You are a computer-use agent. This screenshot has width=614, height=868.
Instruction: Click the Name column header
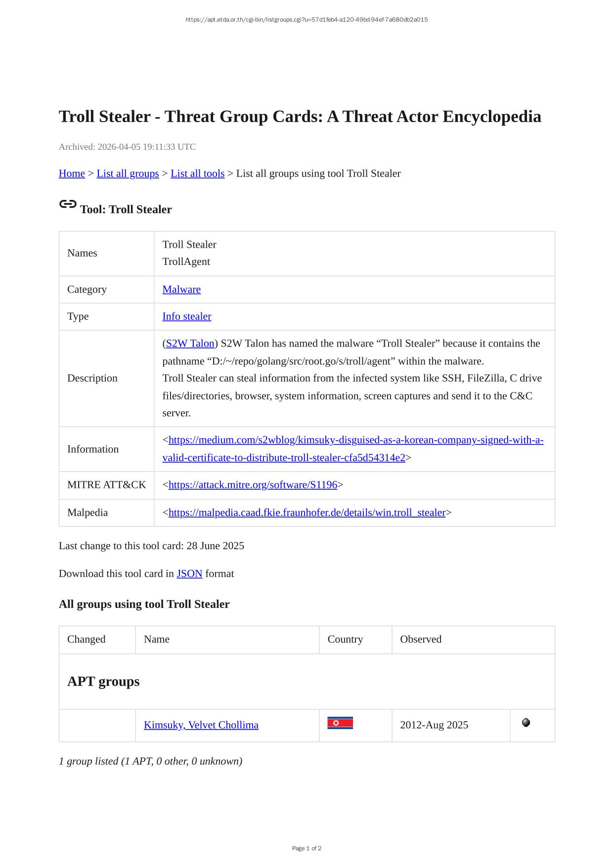click(x=157, y=639)
